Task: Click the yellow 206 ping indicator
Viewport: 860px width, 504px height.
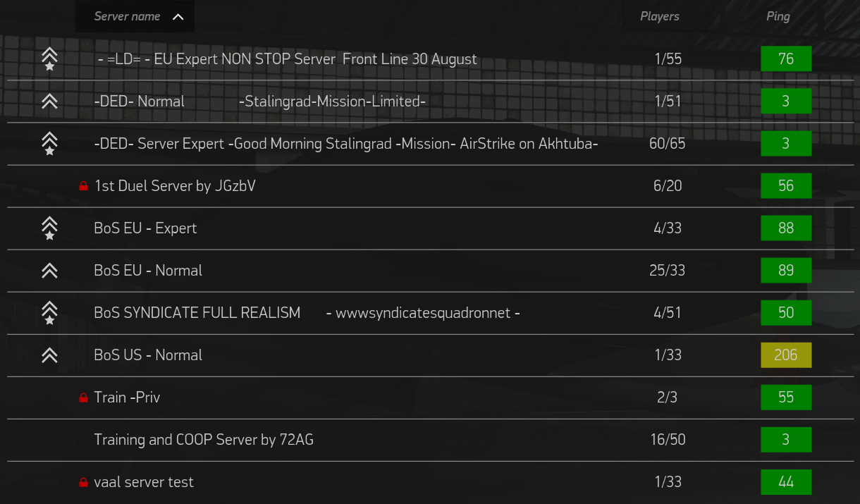Action: click(786, 355)
